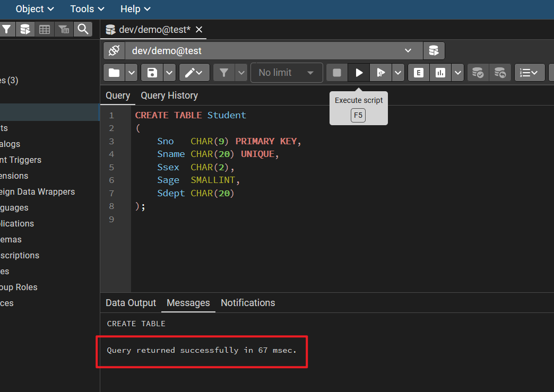Click the Save File disk icon
Screen dimensions: 554x392
point(152,73)
